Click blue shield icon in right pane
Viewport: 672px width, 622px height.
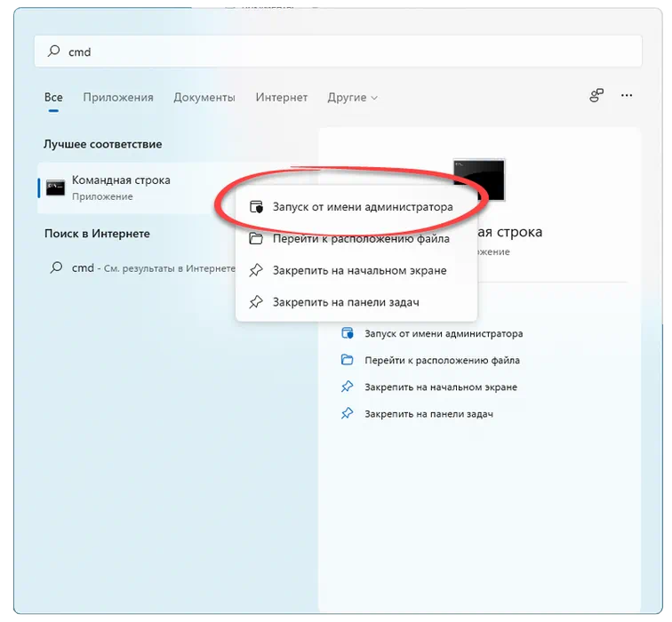(x=348, y=333)
